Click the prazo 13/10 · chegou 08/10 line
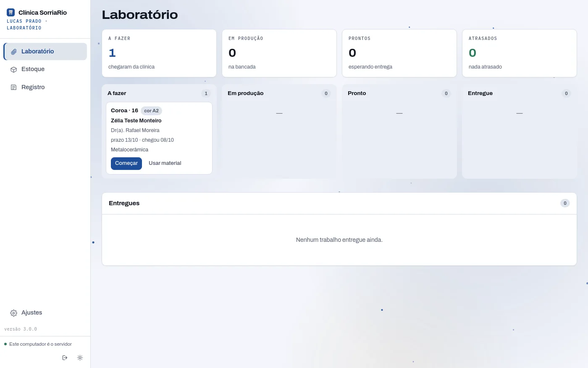This screenshot has height=368, width=588. pos(142,140)
